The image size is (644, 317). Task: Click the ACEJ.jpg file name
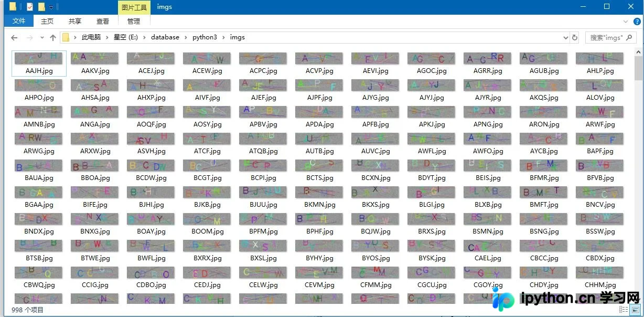(151, 71)
